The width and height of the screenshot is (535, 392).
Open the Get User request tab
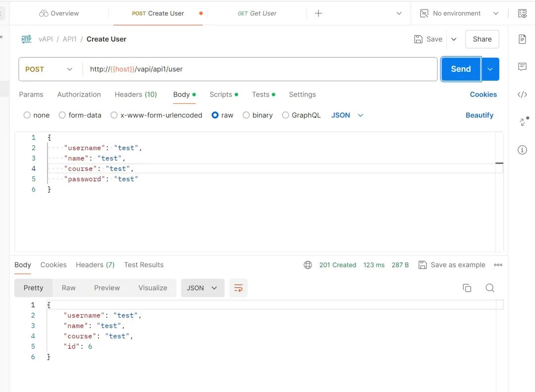point(257,13)
